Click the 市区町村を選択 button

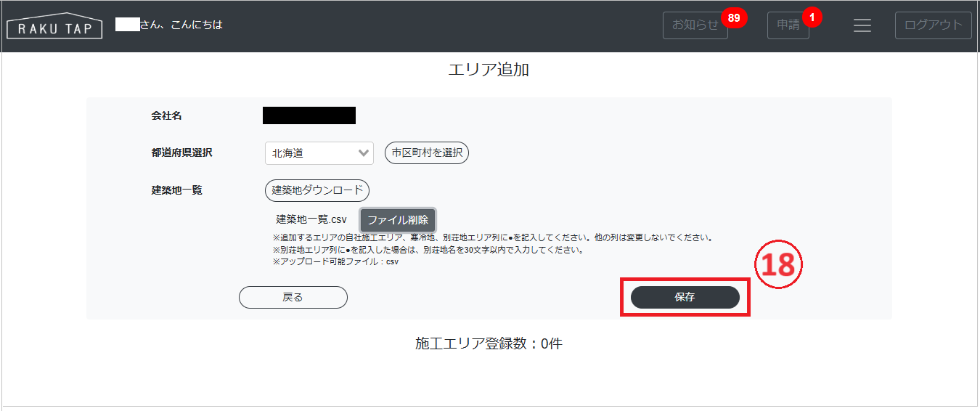tap(427, 153)
